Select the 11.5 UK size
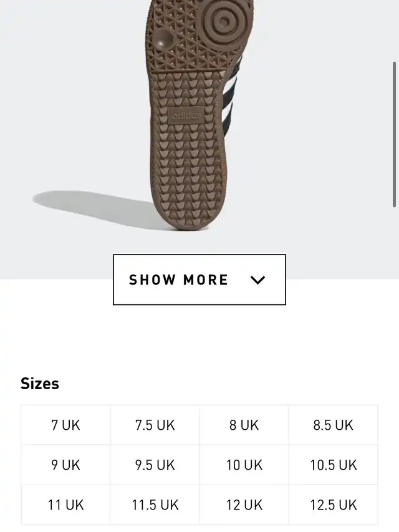 click(155, 505)
